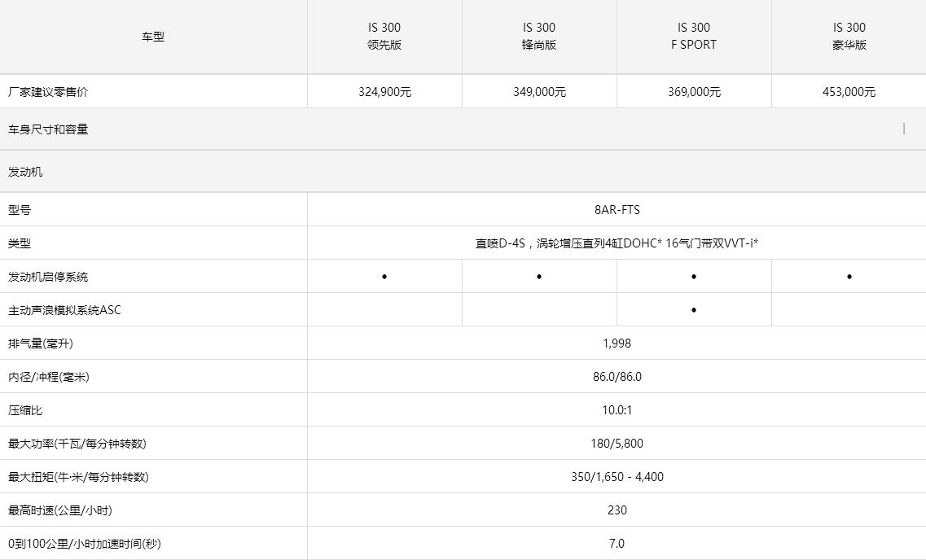926x560 pixels.
Task: Select the IS 300 领先版 column header
Action: click(384, 36)
